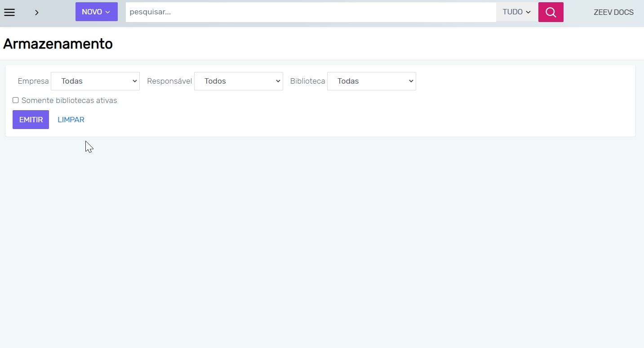Open the Biblioteca dropdown

[x=371, y=81]
